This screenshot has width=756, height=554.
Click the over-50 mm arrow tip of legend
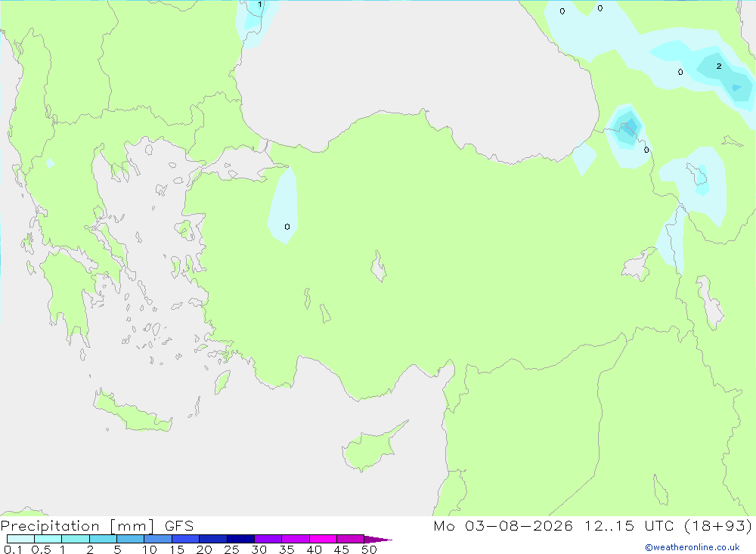(378, 539)
